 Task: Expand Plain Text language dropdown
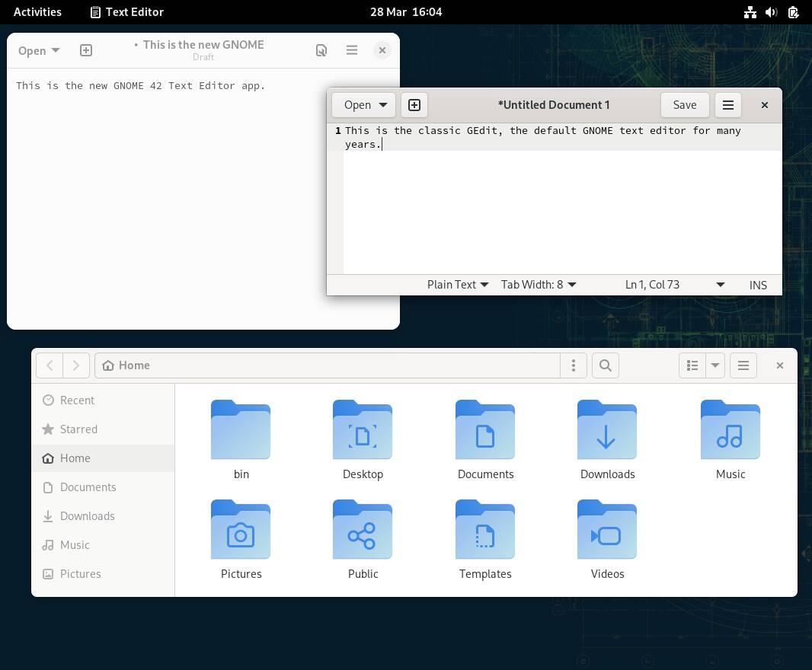click(x=457, y=285)
